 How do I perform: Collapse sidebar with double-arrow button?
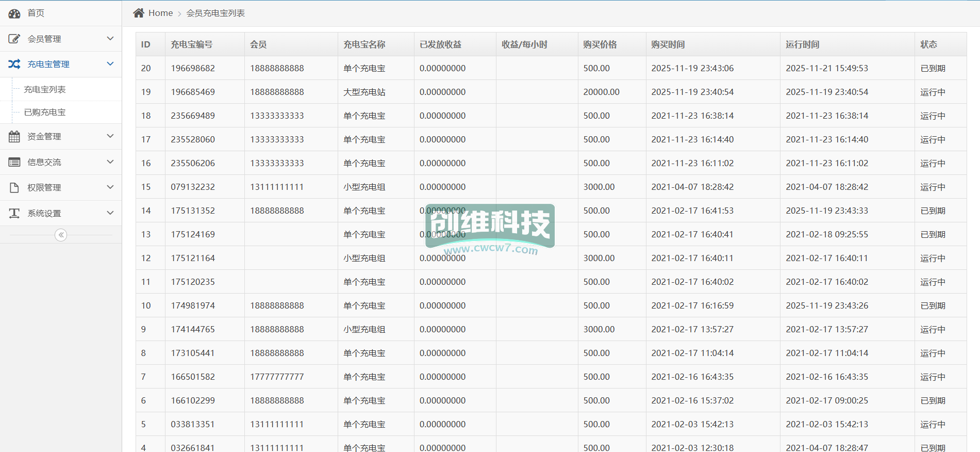pos(61,235)
